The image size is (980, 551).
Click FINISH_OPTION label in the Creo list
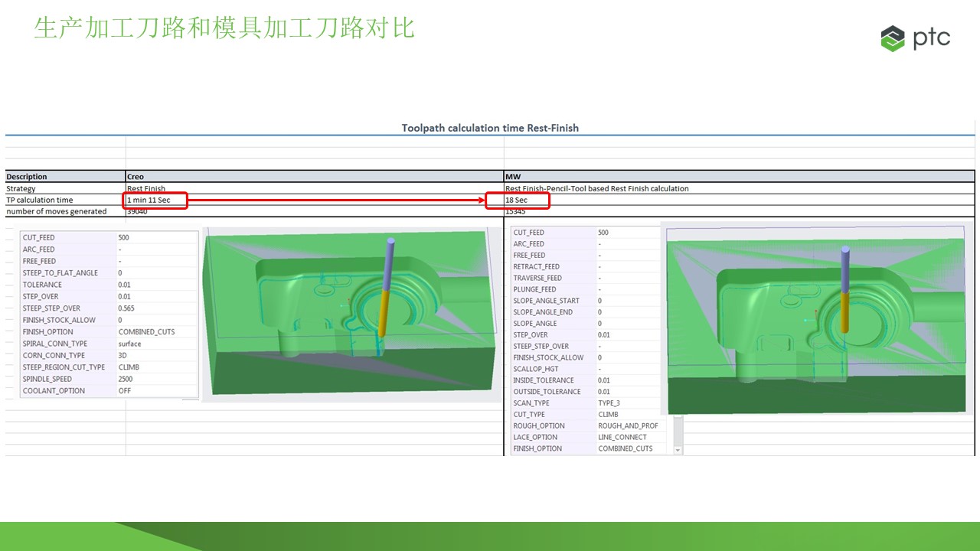click(x=48, y=332)
